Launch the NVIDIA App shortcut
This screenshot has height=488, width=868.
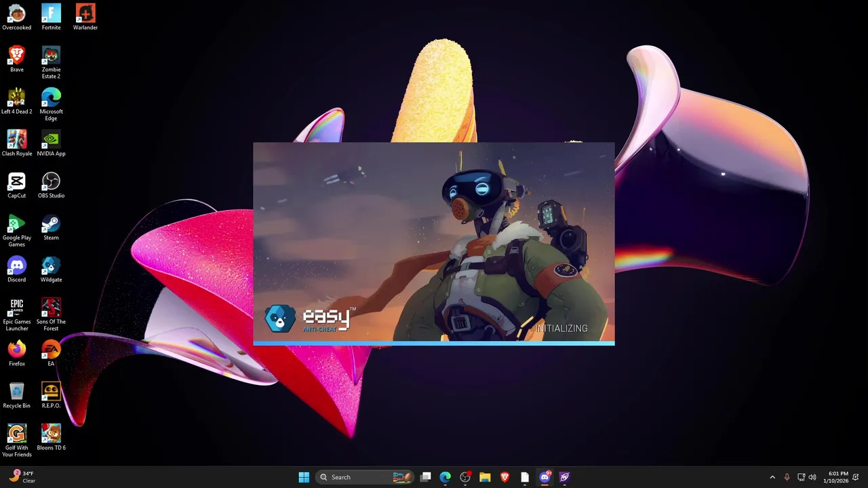click(x=51, y=143)
